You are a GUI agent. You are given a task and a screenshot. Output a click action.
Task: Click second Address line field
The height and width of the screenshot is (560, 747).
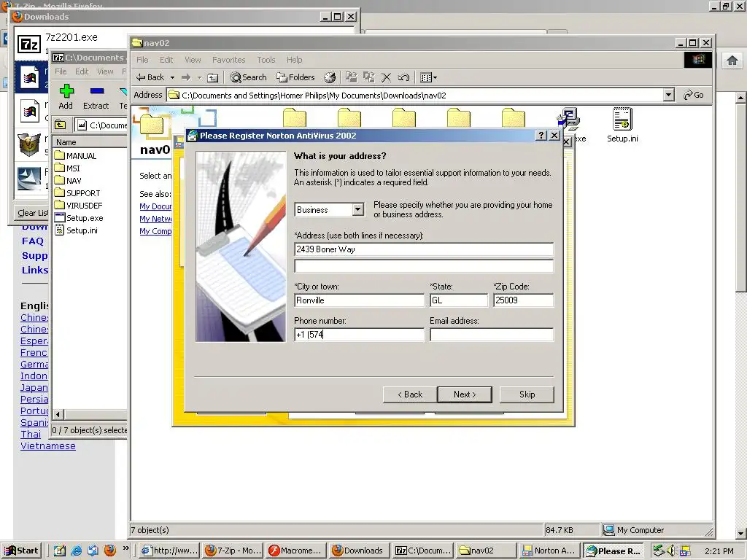coord(424,265)
